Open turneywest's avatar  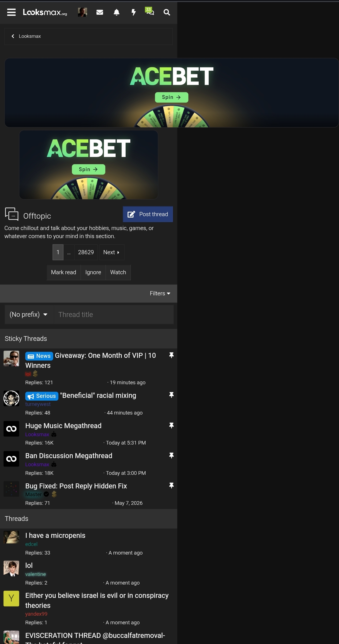(11, 398)
